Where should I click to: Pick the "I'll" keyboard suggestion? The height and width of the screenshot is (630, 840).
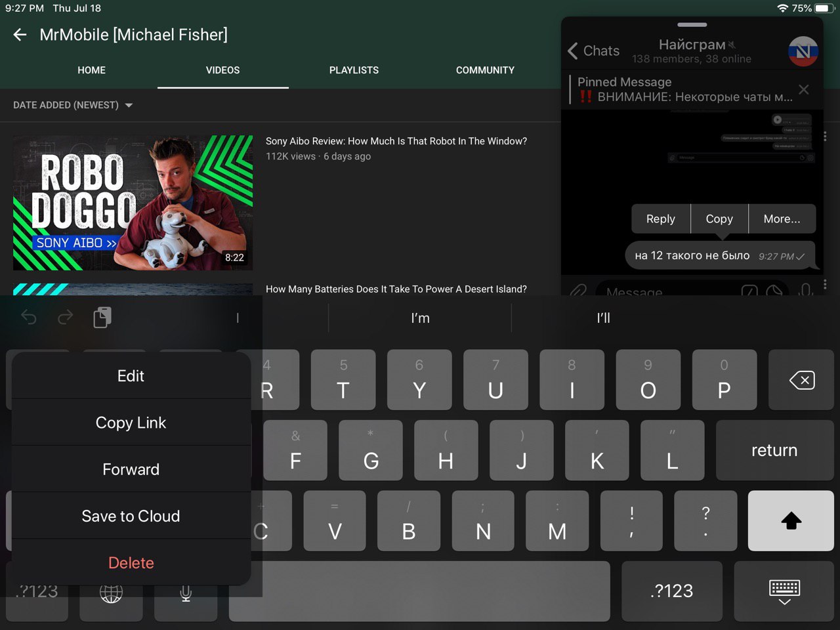click(x=603, y=318)
